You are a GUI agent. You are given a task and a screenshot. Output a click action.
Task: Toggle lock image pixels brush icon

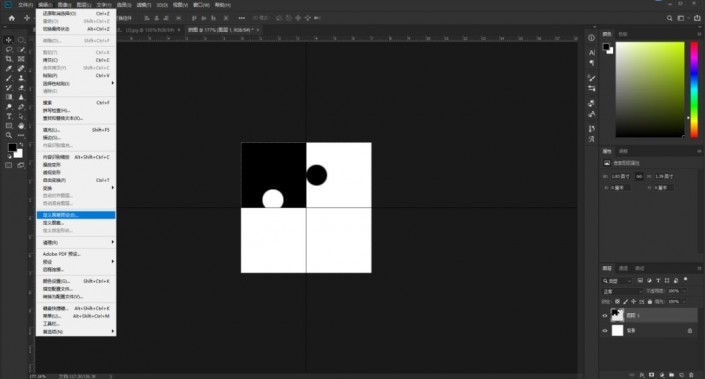tap(625, 302)
